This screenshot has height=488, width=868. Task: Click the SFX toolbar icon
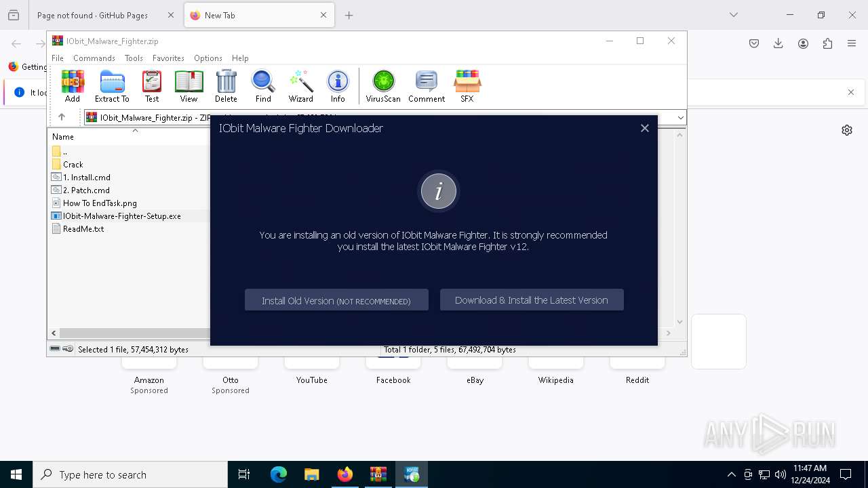pos(467,86)
